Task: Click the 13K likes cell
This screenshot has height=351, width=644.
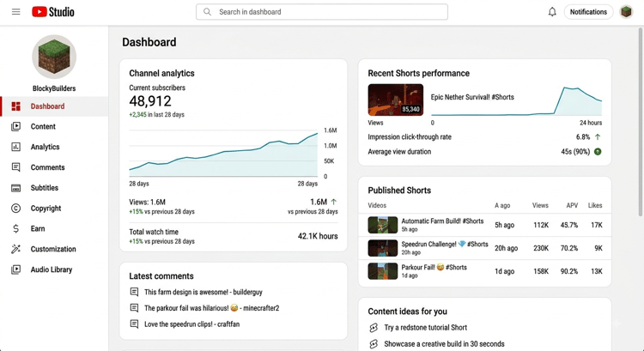Action: point(597,271)
